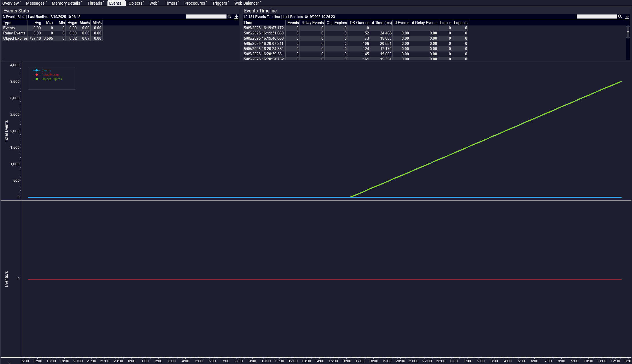Click the Events Timeline download icon
This screenshot has height=364, width=632.
point(627,17)
